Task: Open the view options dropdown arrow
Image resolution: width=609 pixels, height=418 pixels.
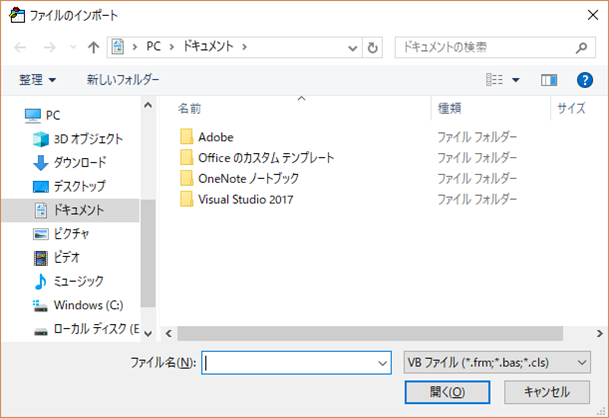Action: (515, 80)
